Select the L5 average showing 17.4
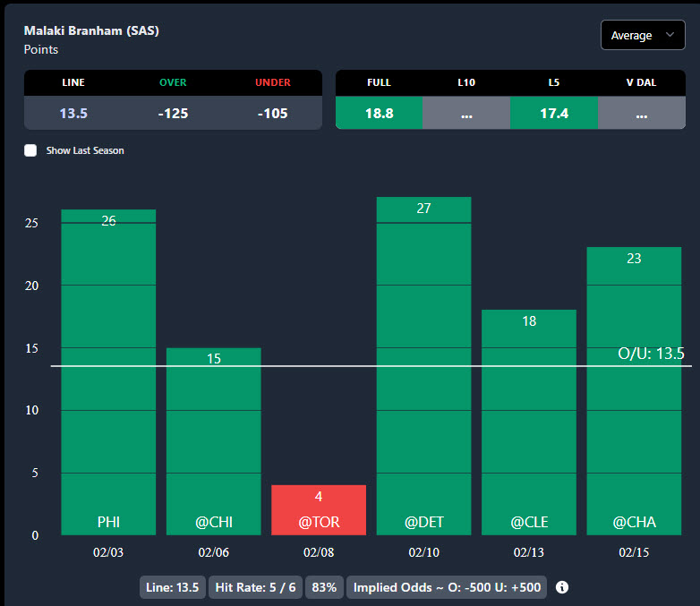The height and width of the screenshot is (606, 700). click(x=552, y=113)
